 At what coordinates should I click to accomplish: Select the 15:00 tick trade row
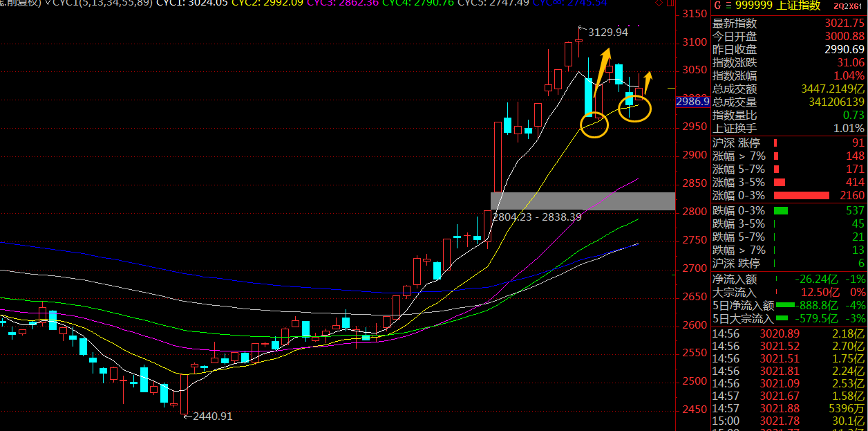[x=788, y=421]
